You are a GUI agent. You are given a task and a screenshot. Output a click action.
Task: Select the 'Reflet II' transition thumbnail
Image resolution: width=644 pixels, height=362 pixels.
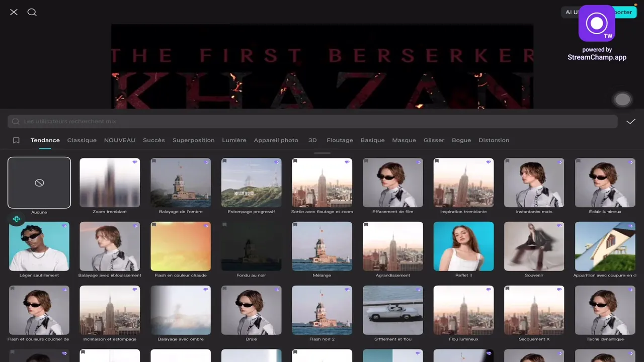point(464,246)
